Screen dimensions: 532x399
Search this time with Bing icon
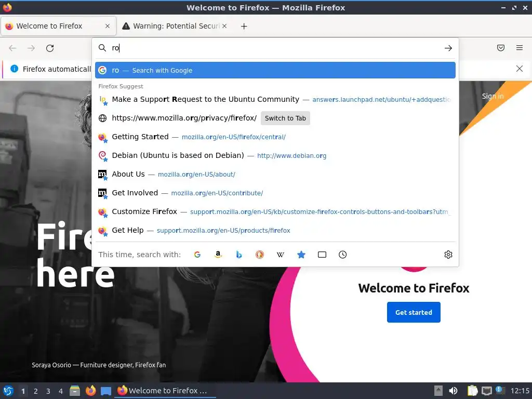239,255
